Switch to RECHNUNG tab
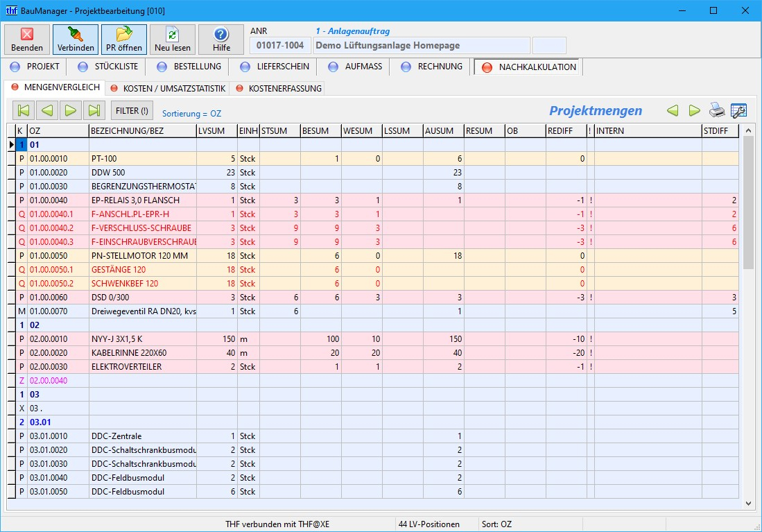This screenshot has height=532, width=762. (432, 67)
